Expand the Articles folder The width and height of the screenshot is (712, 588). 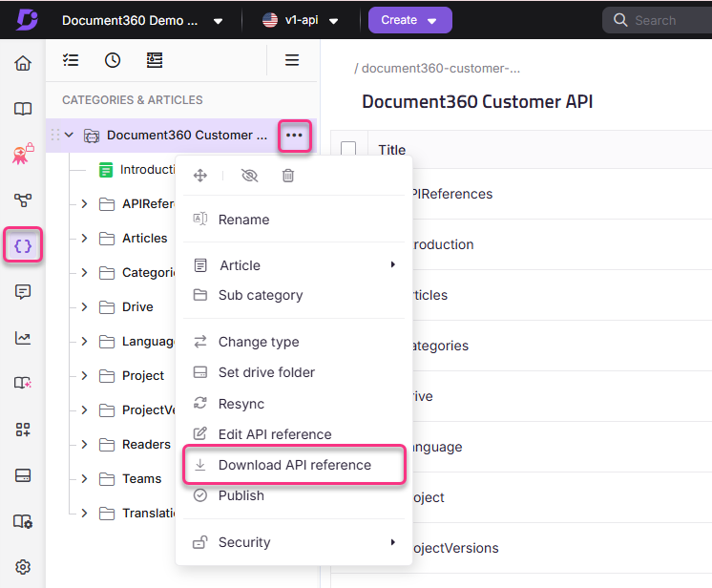84,239
